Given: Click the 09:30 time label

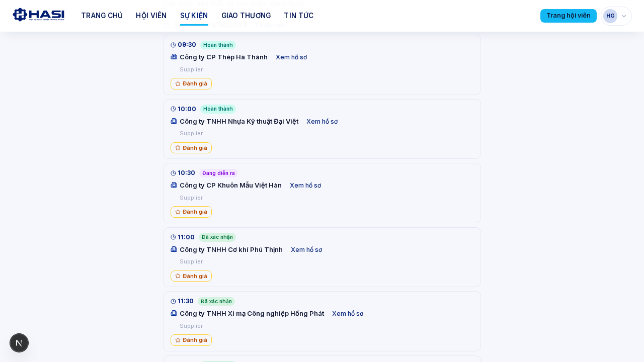Looking at the screenshot, I should click(x=187, y=45).
